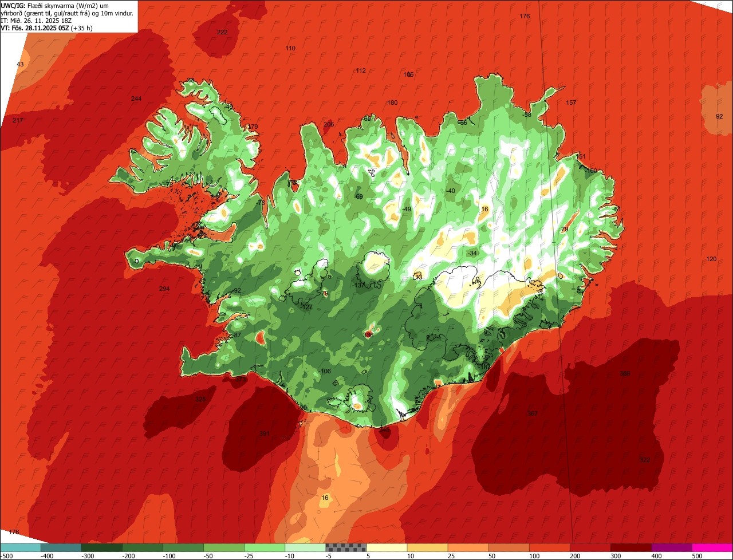Select the light green legend swatch between -25 and -10
The image size is (733, 560).
tap(265, 547)
